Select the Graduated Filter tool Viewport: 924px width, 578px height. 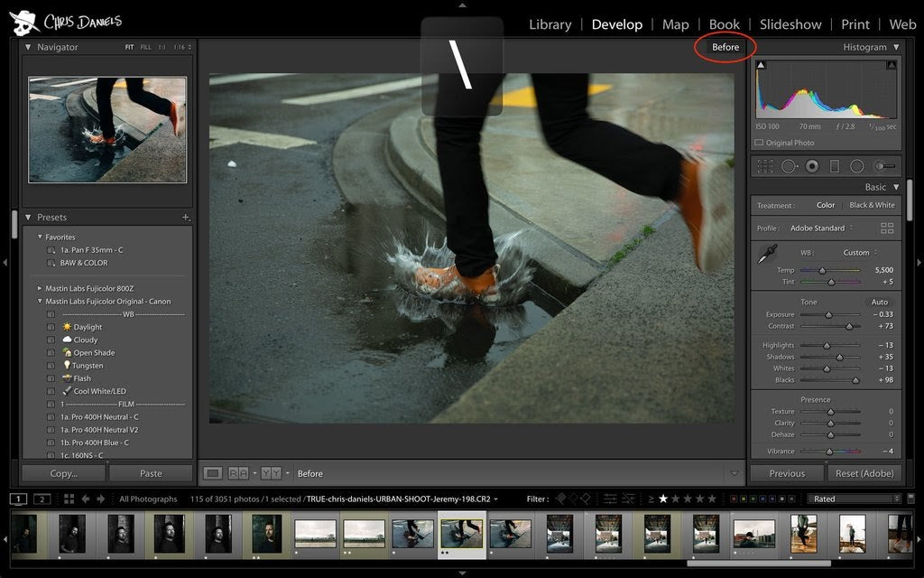pyautogui.click(x=835, y=166)
